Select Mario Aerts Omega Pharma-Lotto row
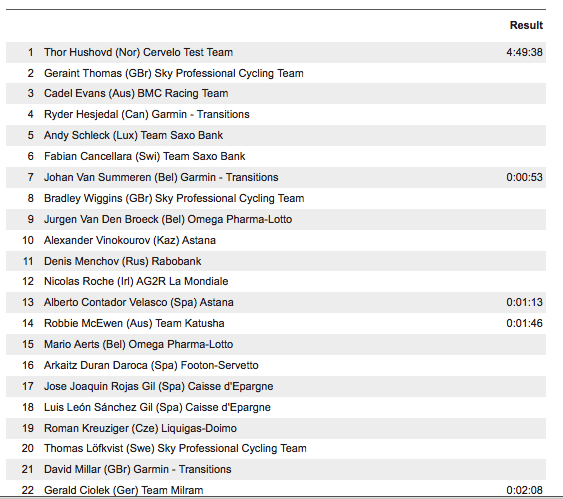This screenshot has width=563, height=499. point(276,345)
